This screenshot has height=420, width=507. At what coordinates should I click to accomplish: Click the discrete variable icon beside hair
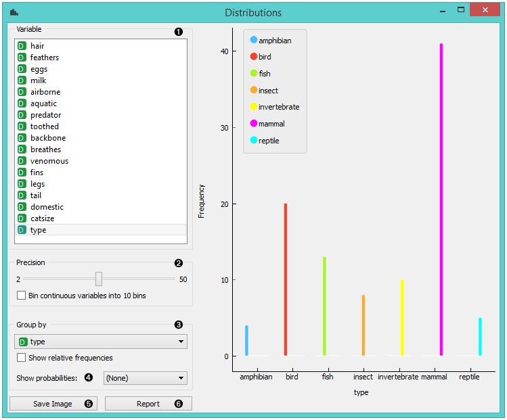point(22,46)
